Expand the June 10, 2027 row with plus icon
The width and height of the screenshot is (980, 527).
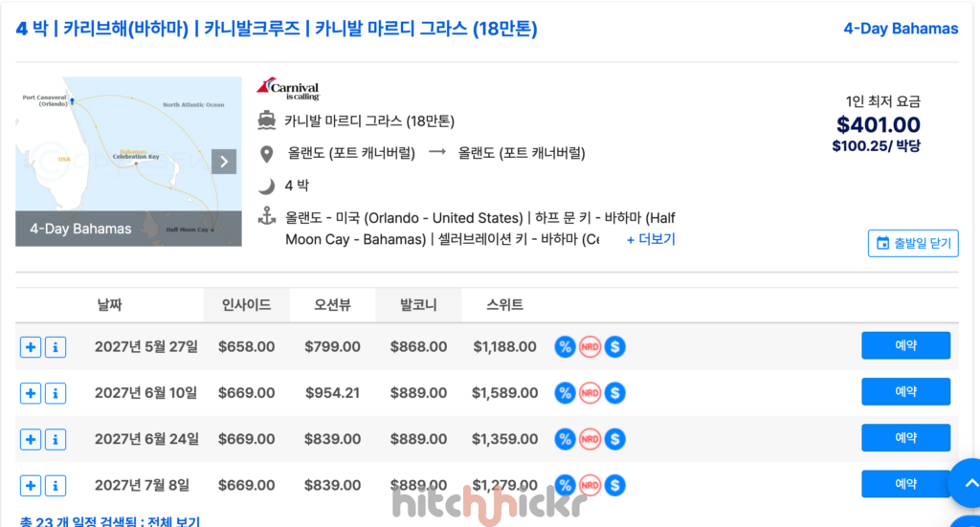click(31, 393)
